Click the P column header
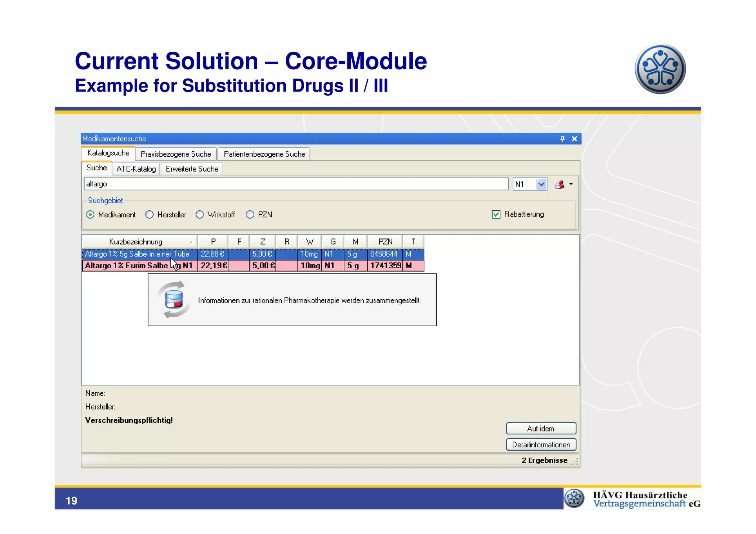 click(213, 242)
